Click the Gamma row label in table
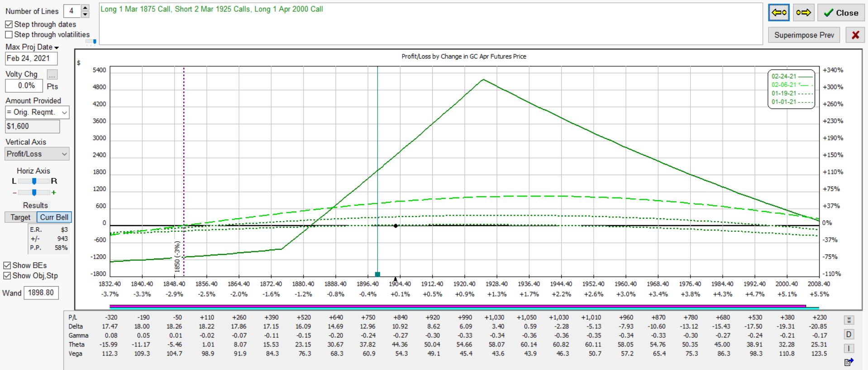This screenshot has height=370, width=868. pos(78,336)
